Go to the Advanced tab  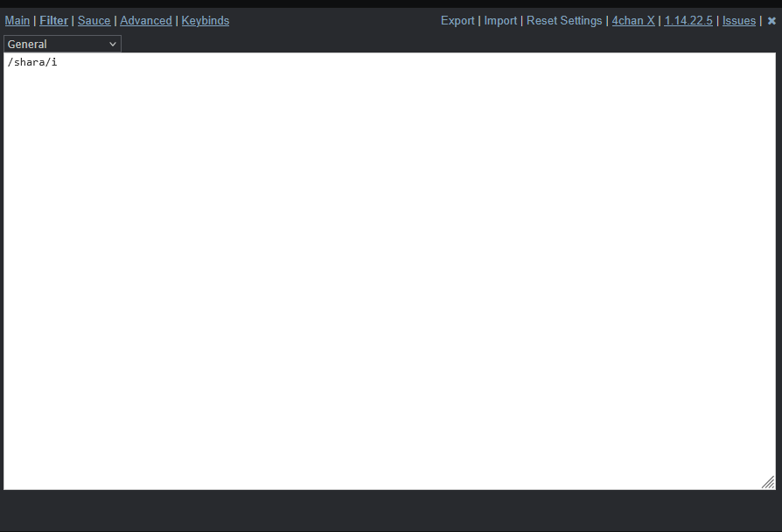tap(145, 20)
